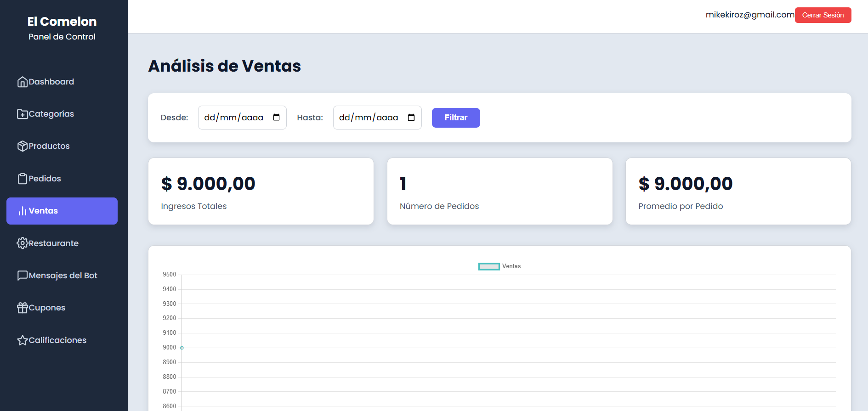Open the Desde calendar picker
Image resolution: width=868 pixels, height=411 pixels.
coord(276,118)
